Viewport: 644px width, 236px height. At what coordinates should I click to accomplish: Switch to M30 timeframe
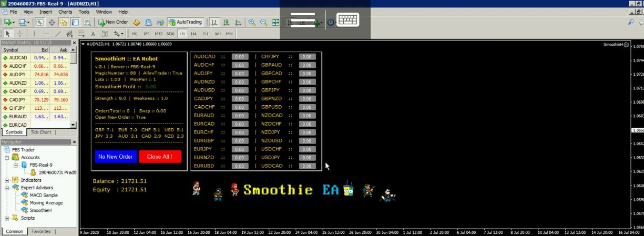171,34
